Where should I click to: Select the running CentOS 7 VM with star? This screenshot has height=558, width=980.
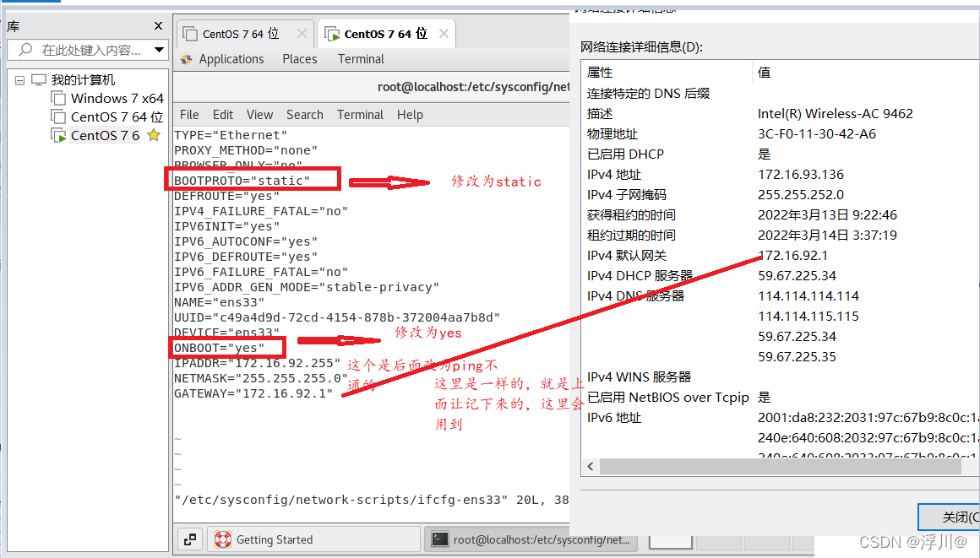click(105, 136)
